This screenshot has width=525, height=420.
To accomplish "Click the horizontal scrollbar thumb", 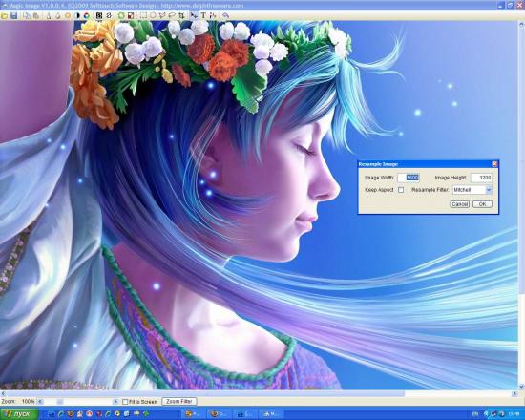I will click(x=205, y=394).
